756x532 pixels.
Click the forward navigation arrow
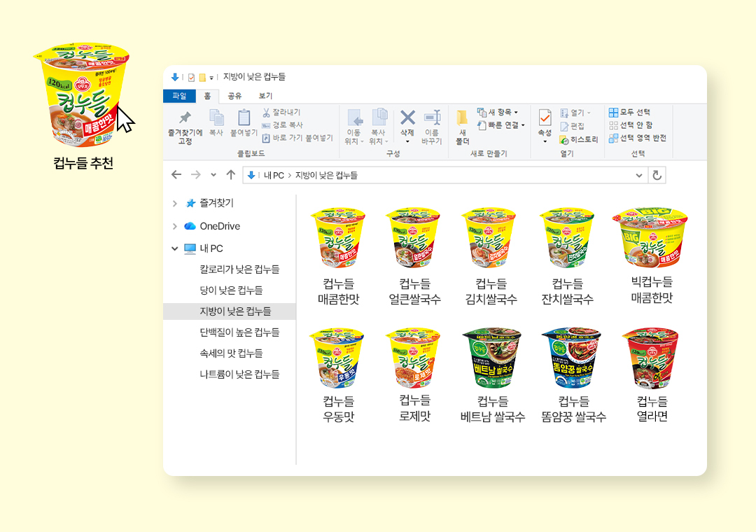(x=195, y=174)
